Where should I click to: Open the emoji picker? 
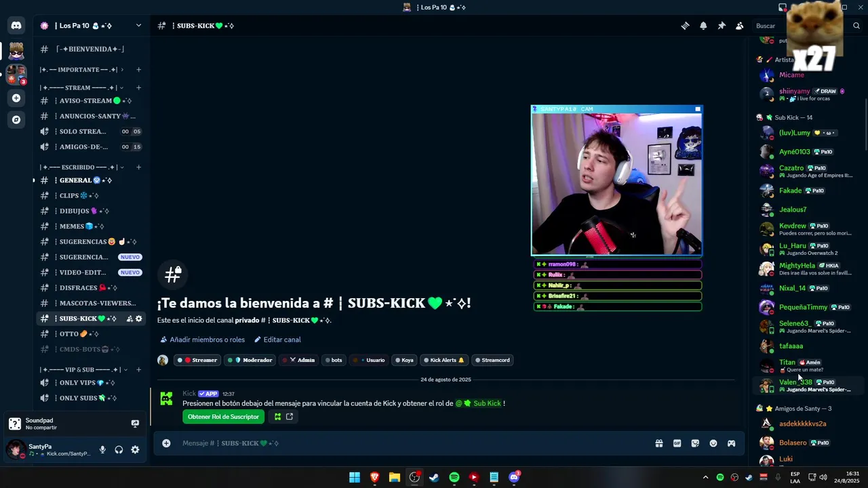tap(713, 443)
